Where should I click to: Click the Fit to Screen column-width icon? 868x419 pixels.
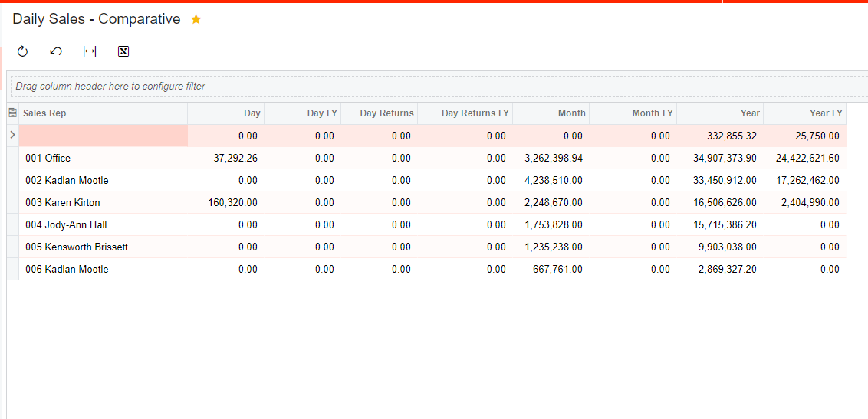[x=90, y=51]
